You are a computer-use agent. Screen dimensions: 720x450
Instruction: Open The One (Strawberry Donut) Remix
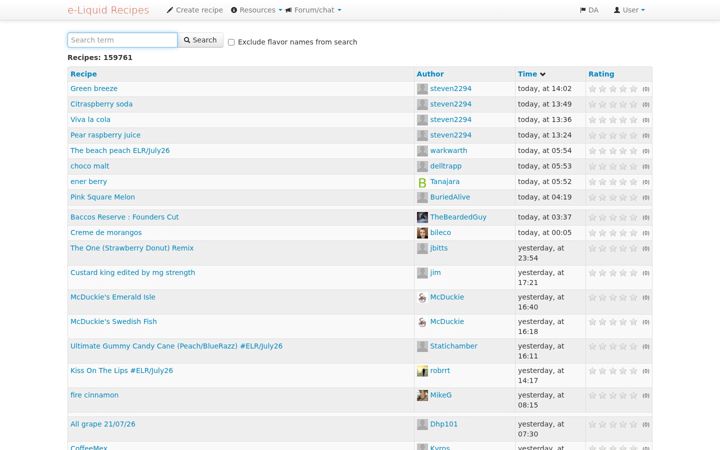pos(132,248)
